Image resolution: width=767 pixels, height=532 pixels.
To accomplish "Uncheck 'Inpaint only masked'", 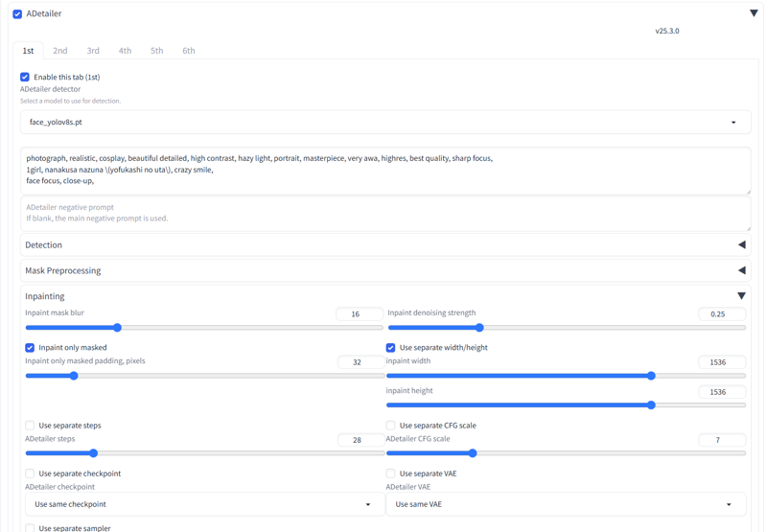I will click(x=30, y=348).
